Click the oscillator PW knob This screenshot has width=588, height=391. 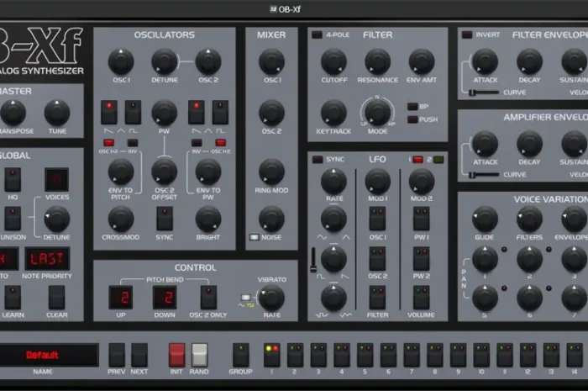[x=165, y=113]
